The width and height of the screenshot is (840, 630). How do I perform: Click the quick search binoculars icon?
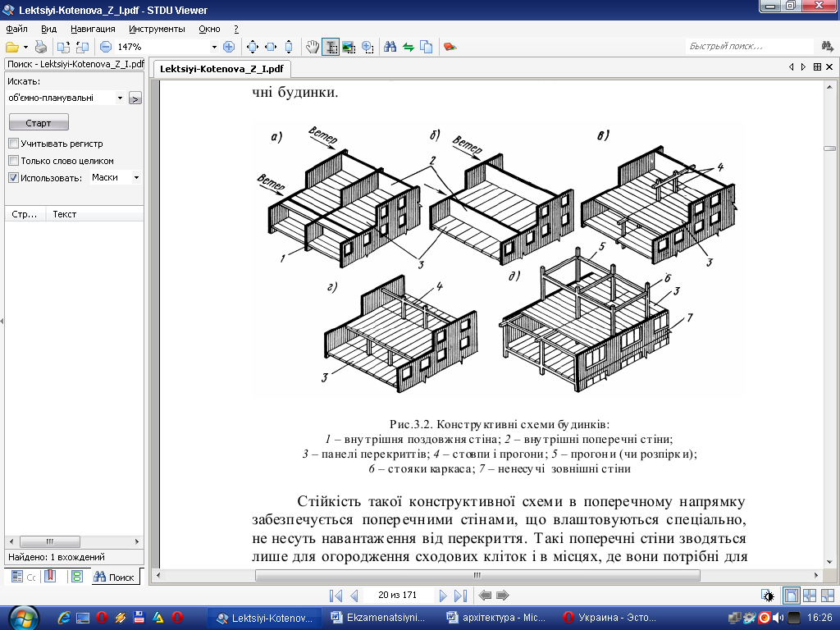point(827,47)
